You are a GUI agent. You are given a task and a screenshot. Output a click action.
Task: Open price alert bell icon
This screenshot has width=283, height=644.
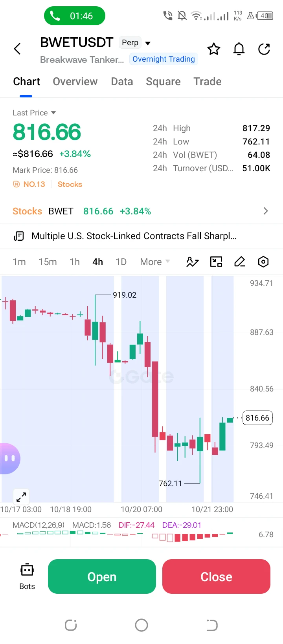(239, 49)
